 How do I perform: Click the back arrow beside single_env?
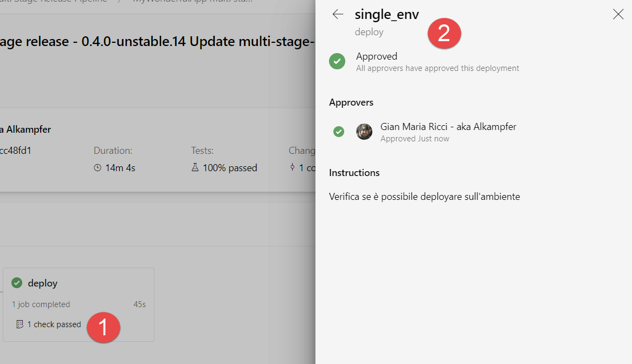click(x=338, y=14)
